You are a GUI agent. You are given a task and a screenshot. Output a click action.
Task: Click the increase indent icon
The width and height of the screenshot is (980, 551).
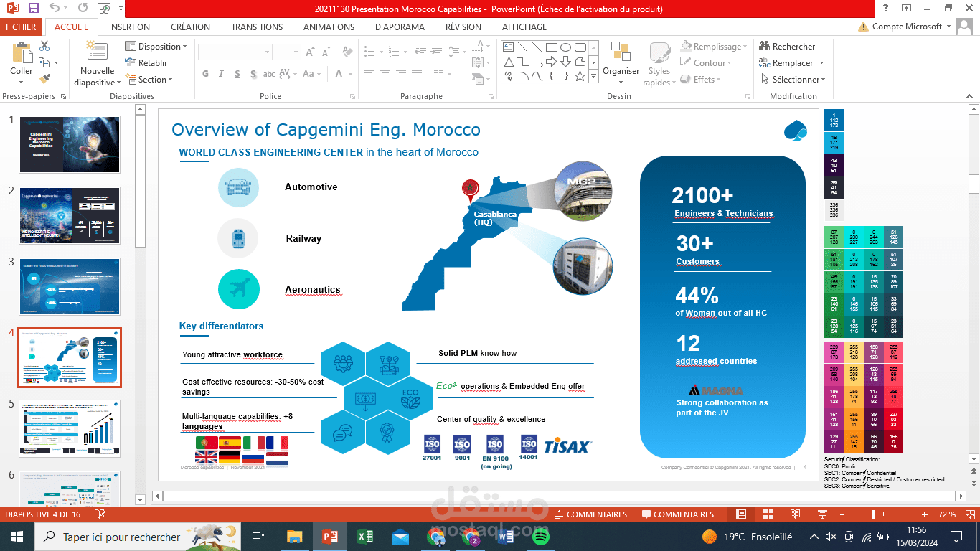pos(436,52)
